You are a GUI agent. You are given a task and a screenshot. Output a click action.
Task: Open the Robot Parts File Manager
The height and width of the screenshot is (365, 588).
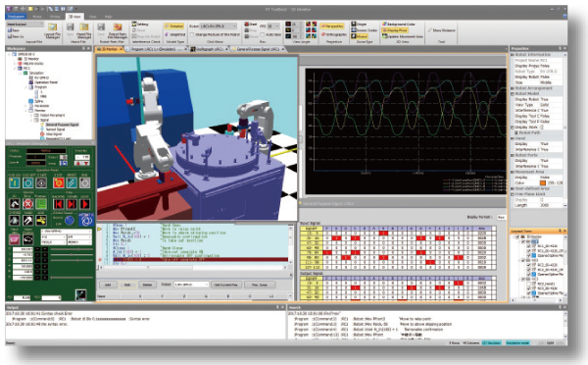coord(118,30)
